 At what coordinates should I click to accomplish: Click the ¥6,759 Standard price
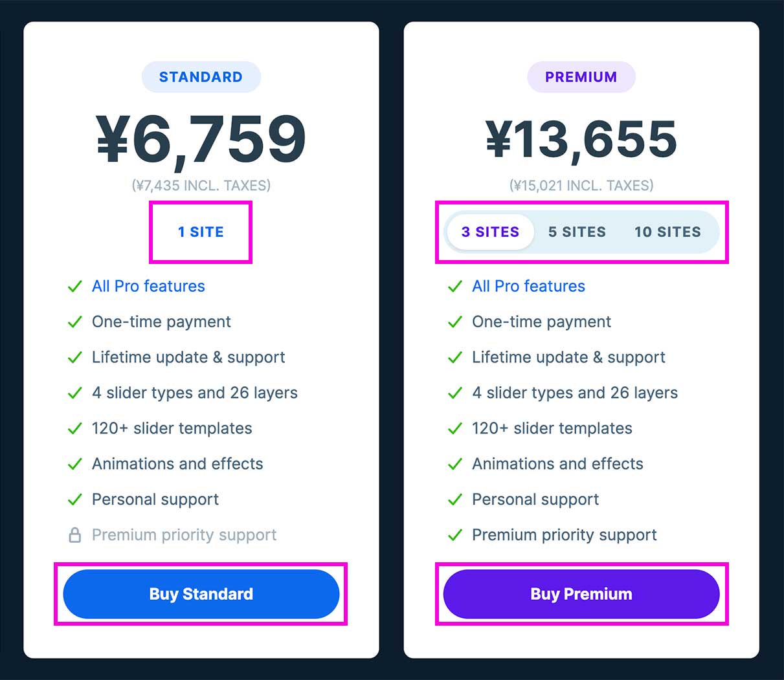coord(201,138)
